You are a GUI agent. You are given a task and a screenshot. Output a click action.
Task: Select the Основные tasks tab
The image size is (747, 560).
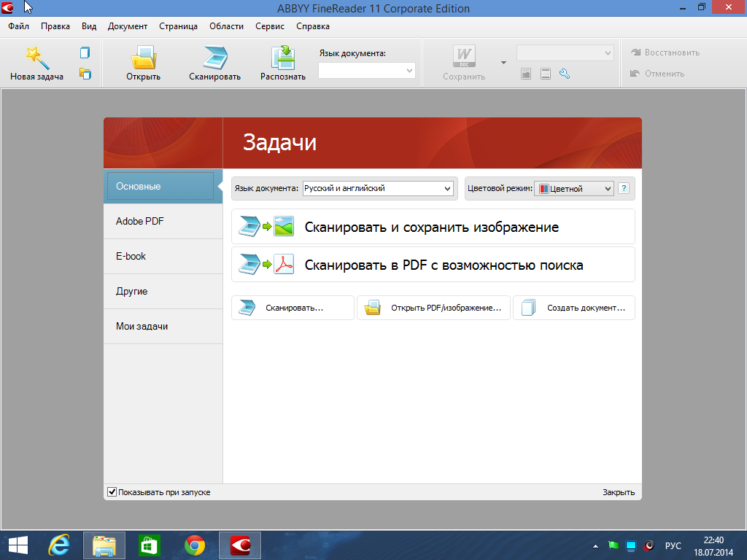point(163,186)
